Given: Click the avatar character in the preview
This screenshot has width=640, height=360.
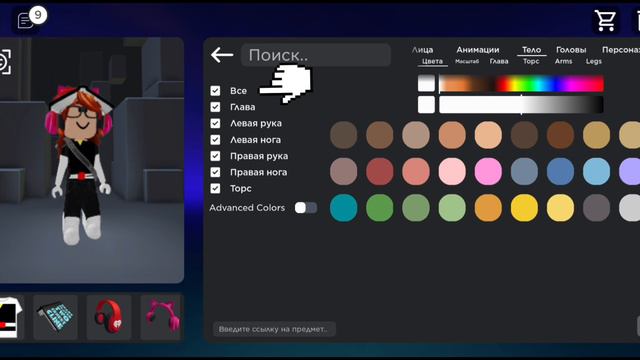Looking at the screenshot, I should (80, 165).
